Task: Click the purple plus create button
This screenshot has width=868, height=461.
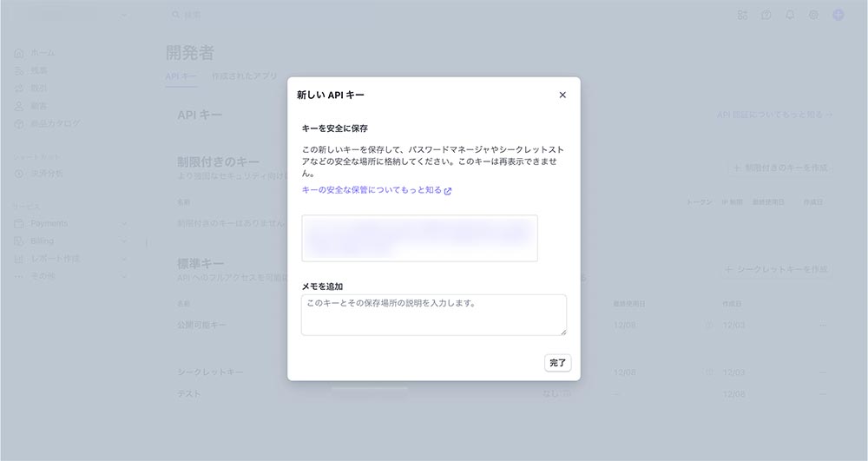Action: 838,15
